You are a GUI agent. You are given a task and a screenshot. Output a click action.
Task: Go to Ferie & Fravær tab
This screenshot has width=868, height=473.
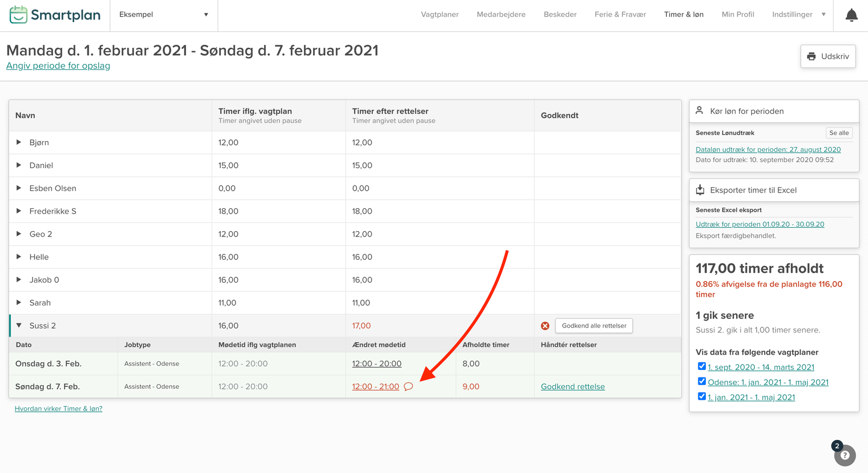pyautogui.click(x=620, y=15)
